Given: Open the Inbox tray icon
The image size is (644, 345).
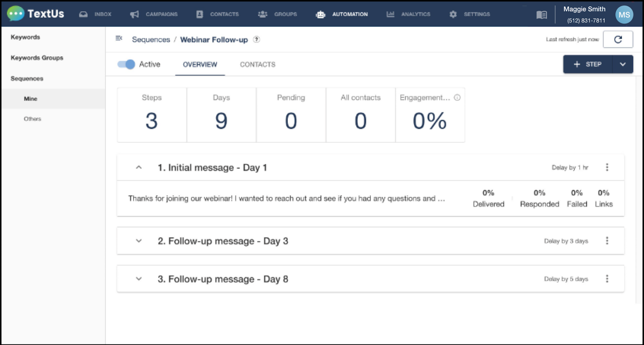Looking at the screenshot, I should coord(83,14).
